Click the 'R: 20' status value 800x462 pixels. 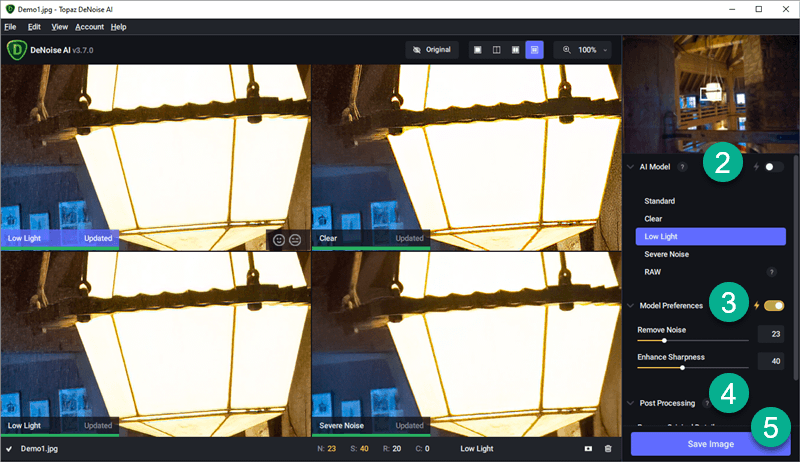(x=392, y=449)
